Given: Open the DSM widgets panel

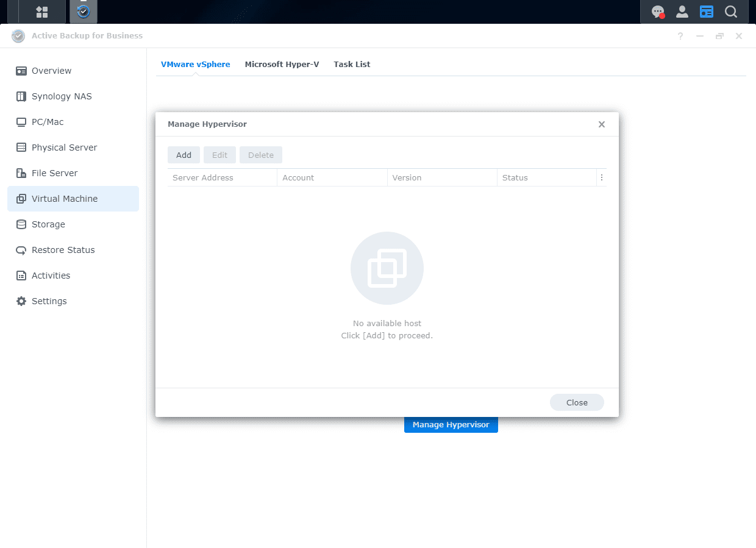Looking at the screenshot, I should coord(706,12).
